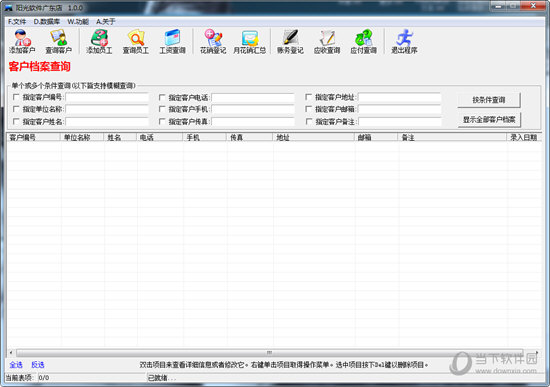550x387 pixels.
Task: Focus the 客户手机 input field
Action: (x=253, y=109)
